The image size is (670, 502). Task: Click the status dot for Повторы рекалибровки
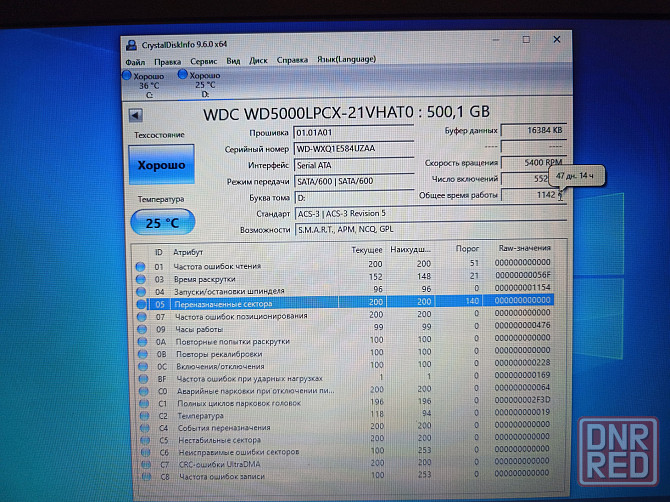pyautogui.click(x=143, y=354)
